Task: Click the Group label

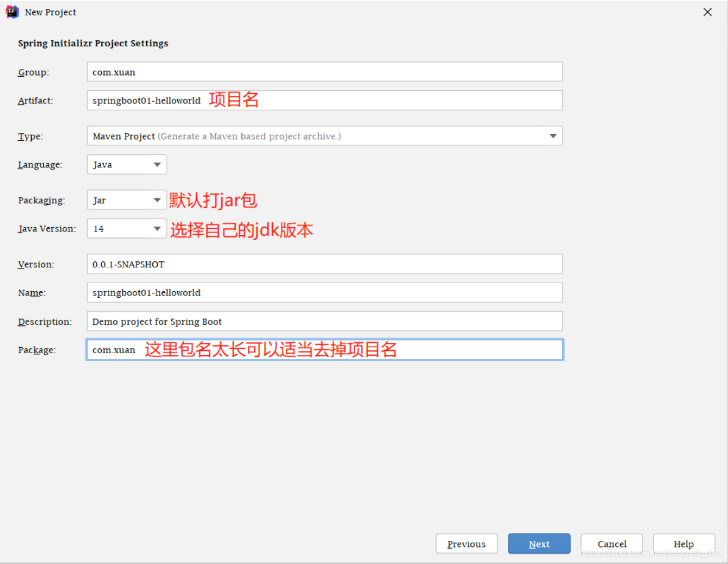Action: pyautogui.click(x=34, y=72)
